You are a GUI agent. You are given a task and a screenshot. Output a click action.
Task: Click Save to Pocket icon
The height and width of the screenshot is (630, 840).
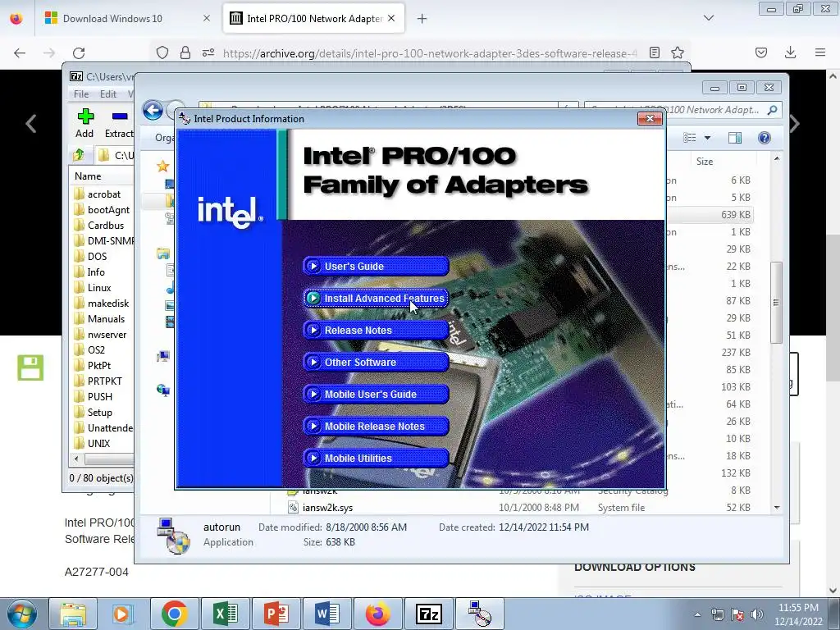pos(761,52)
